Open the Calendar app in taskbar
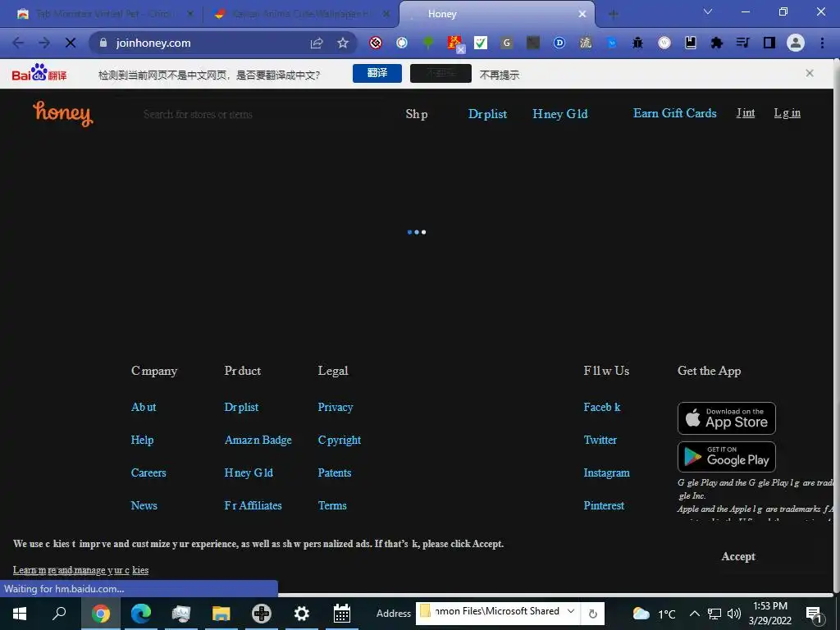The image size is (840, 630). [342, 614]
